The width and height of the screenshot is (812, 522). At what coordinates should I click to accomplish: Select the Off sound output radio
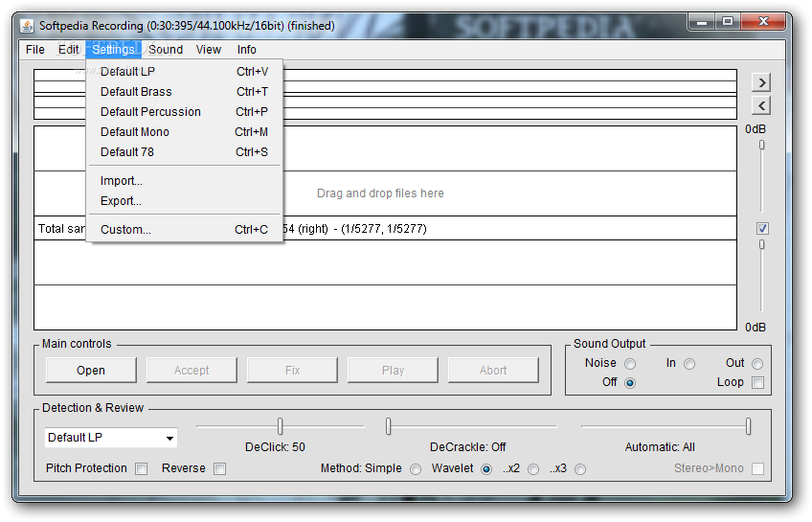[630, 383]
